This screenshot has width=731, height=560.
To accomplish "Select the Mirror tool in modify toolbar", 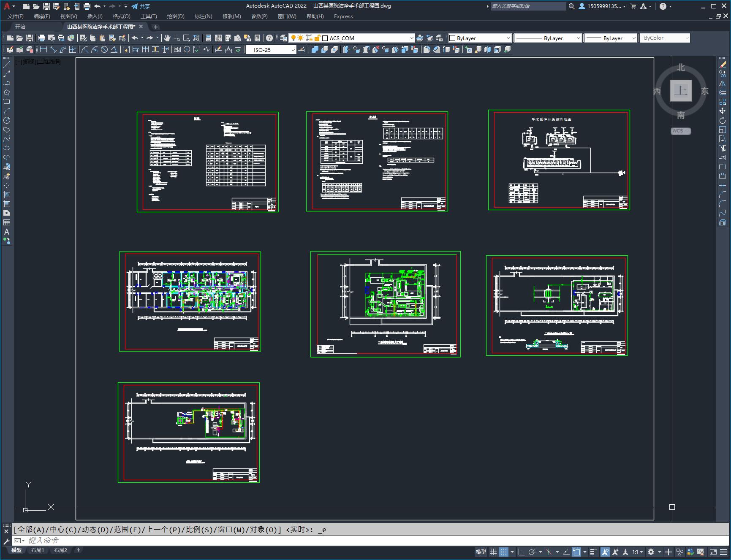I will tap(723, 83).
